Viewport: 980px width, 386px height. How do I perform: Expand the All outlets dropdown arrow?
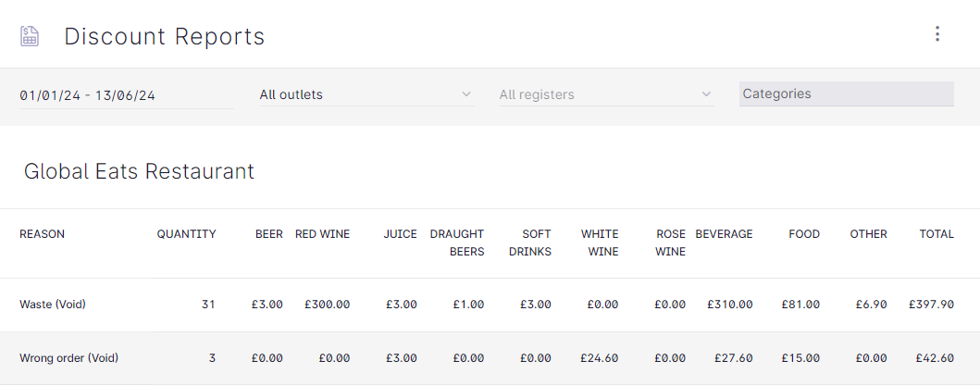click(465, 94)
